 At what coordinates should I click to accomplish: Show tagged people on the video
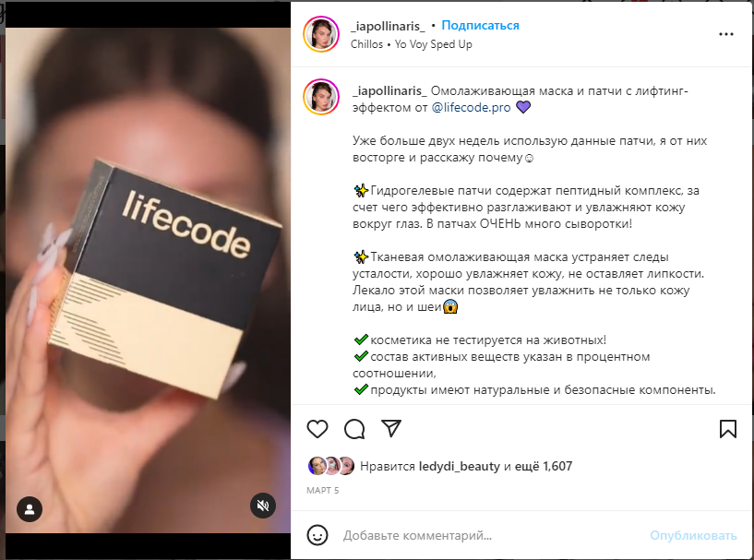tap(30, 509)
